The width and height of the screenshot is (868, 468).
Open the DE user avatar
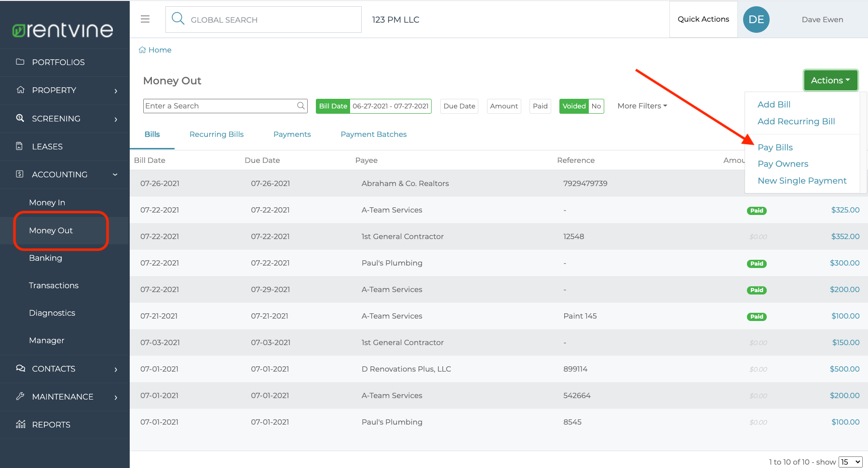point(756,19)
